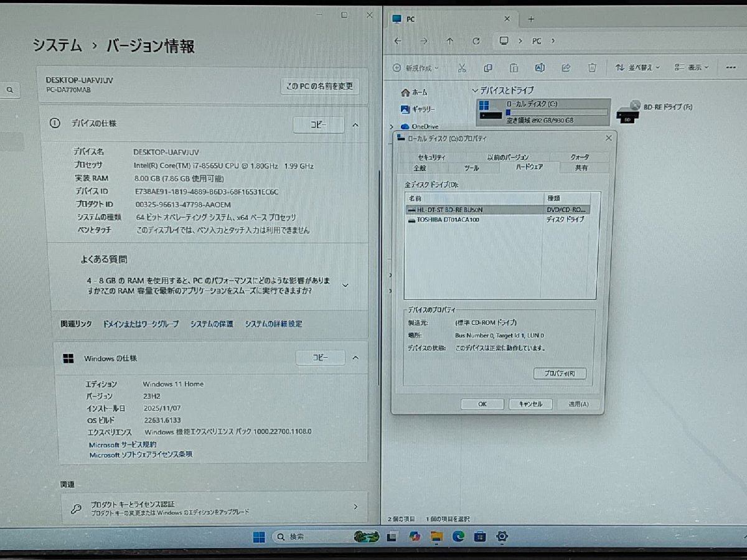Open the システムの詳細設定 link
This screenshot has height=560, width=747.
pyautogui.click(x=273, y=324)
